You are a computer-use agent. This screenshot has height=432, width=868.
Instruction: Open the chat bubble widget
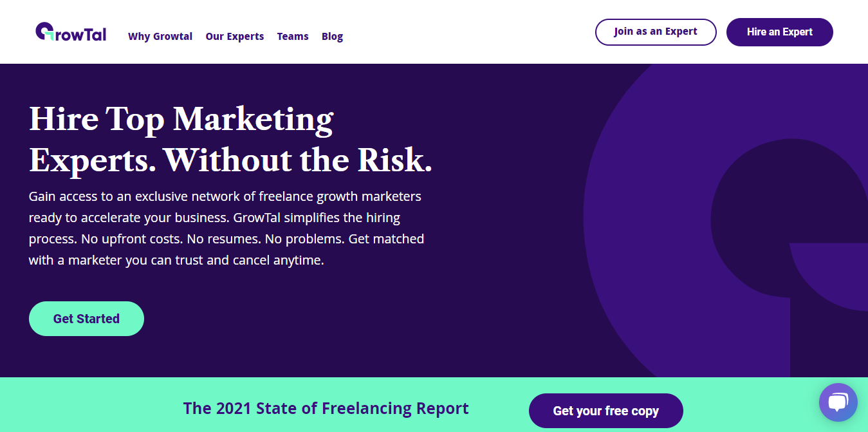pos(838,402)
